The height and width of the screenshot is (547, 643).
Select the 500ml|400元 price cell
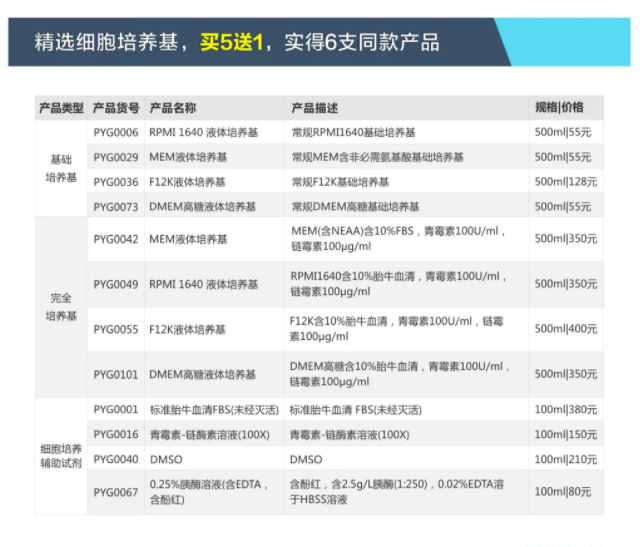(x=565, y=329)
